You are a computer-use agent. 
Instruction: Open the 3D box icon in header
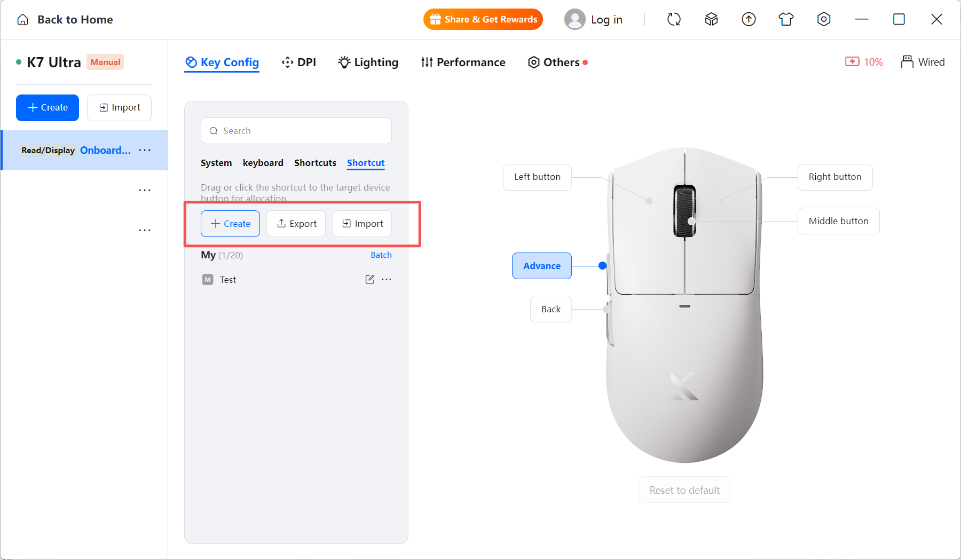pyautogui.click(x=711, y=20)
